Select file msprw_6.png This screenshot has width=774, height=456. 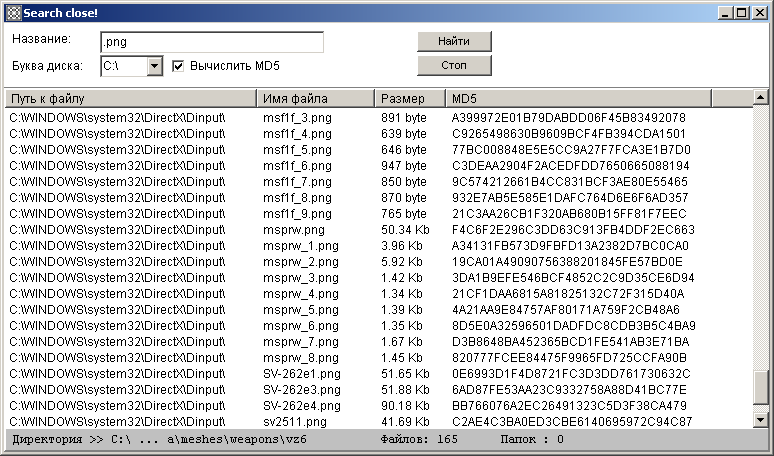click(x=301, y=326)
